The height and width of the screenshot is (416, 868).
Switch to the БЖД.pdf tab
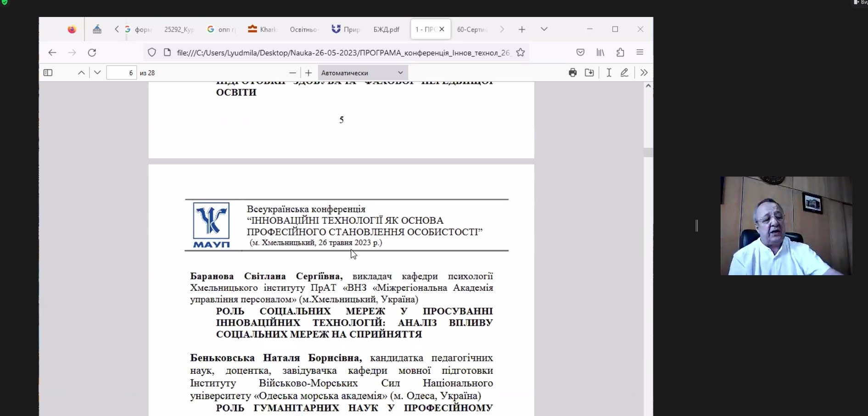(x=386, y=29)
